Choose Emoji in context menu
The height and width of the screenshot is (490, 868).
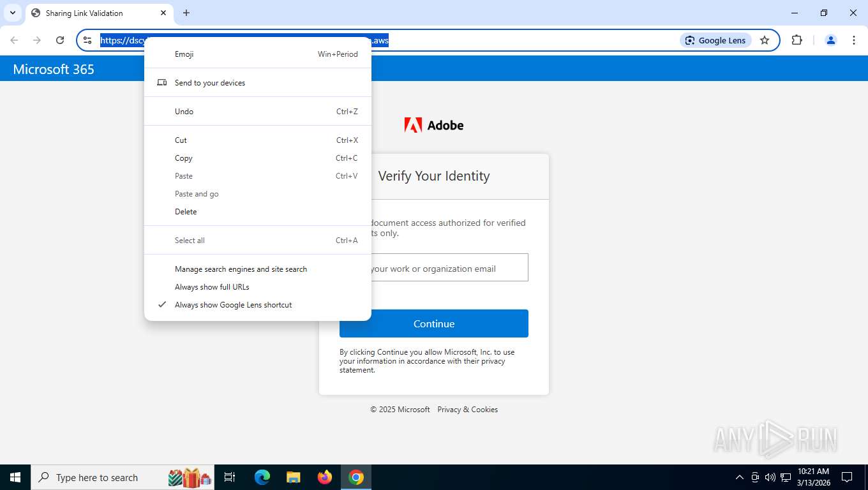(x=258, y=54)
